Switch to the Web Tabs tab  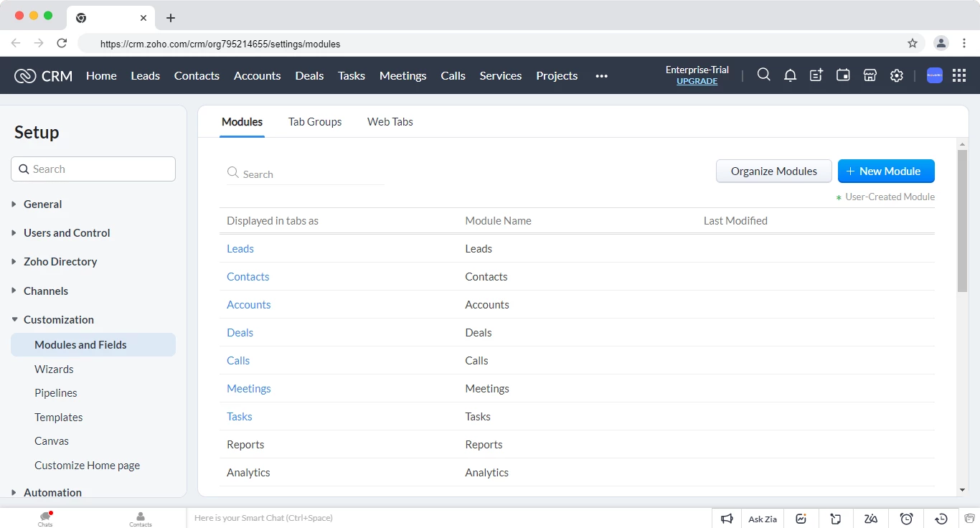tap(390, 122)
